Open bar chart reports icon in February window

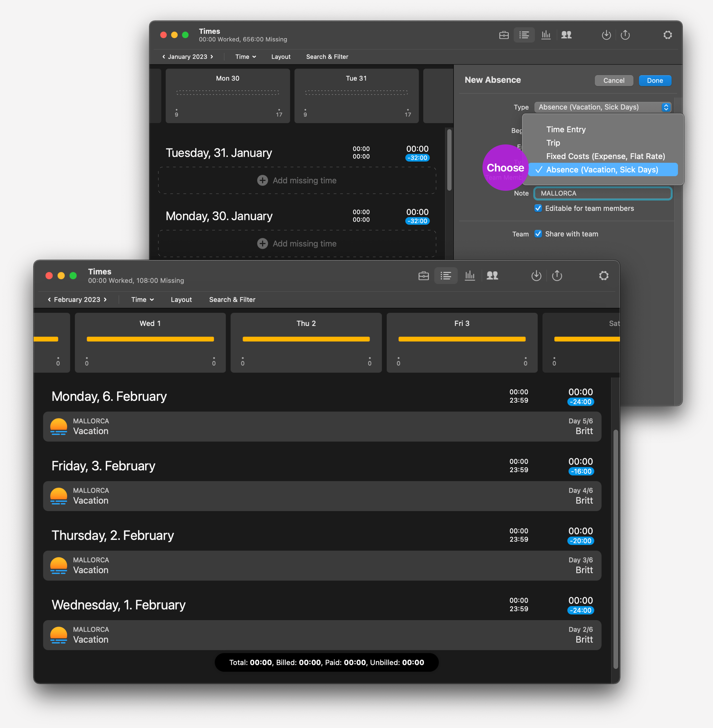point(470,276)
